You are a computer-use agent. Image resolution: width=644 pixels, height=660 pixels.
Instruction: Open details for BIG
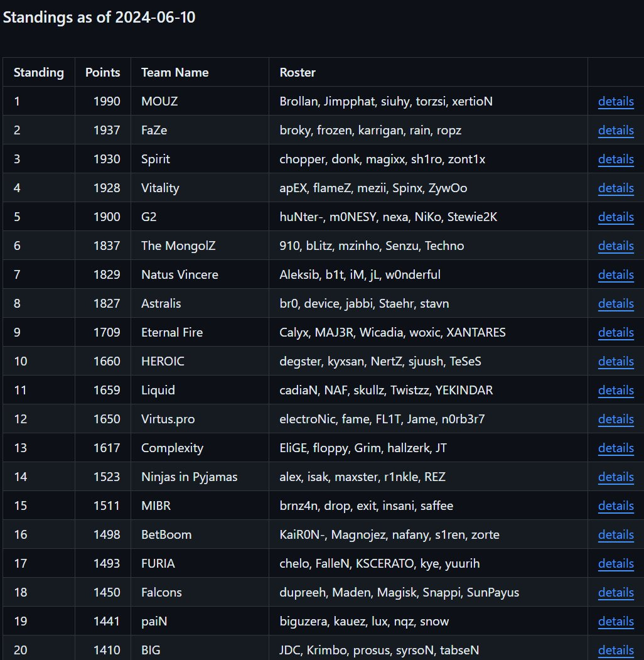click(615, 650)
